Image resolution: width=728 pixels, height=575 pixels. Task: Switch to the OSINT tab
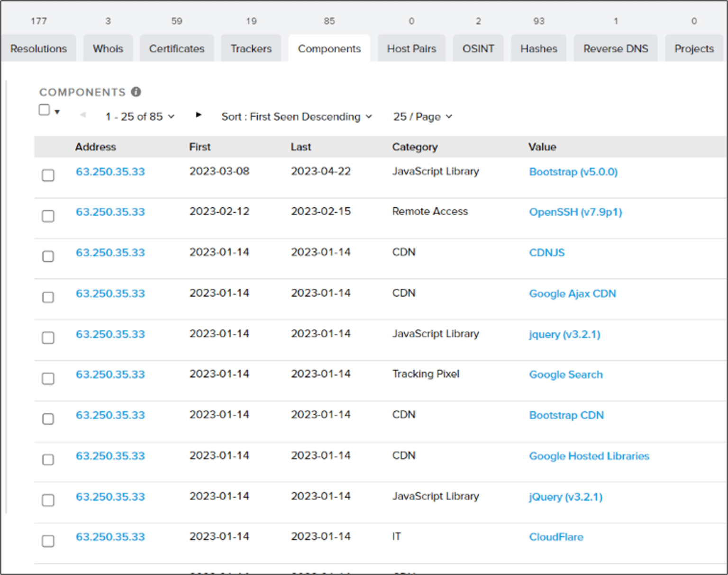tap(478, 48)
